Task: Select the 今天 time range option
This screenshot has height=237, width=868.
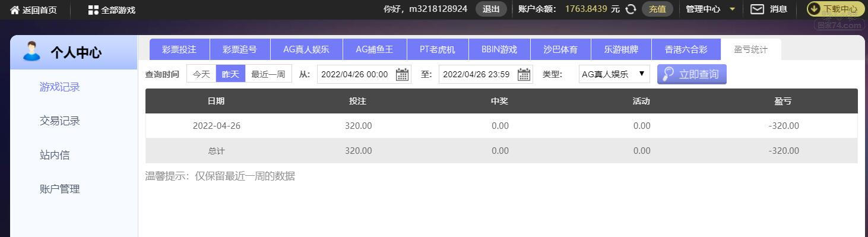Action: point(201,74)
